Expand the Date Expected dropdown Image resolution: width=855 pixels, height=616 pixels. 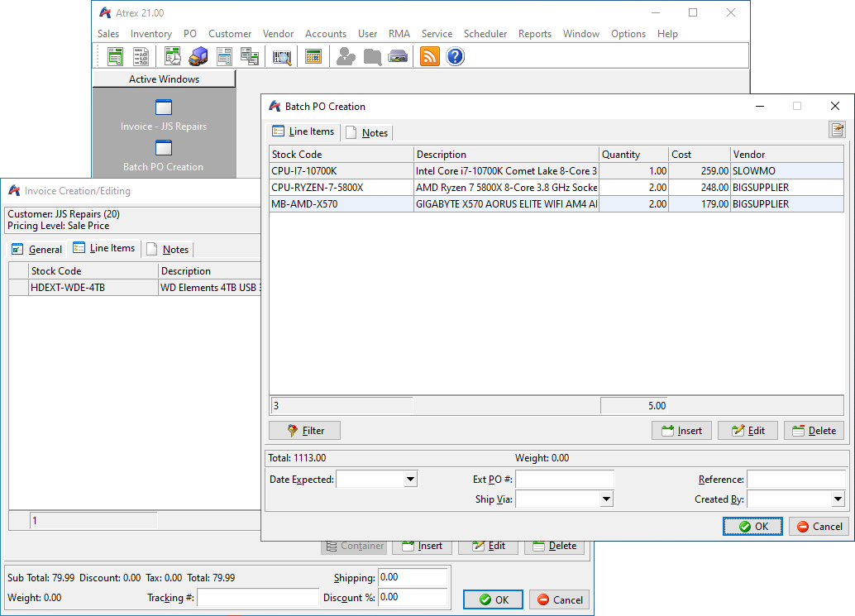click(x=410, y=480)
